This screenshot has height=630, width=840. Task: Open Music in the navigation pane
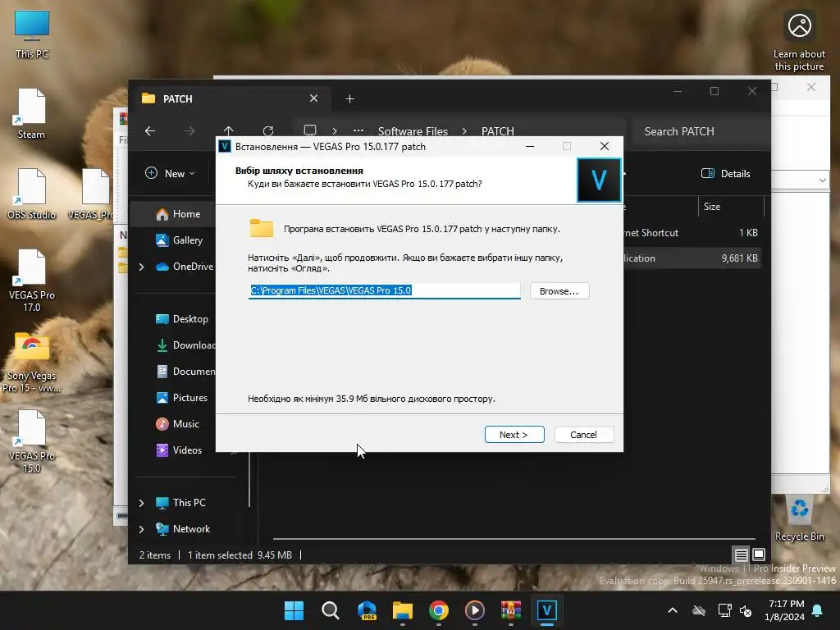tap(178, 424)
